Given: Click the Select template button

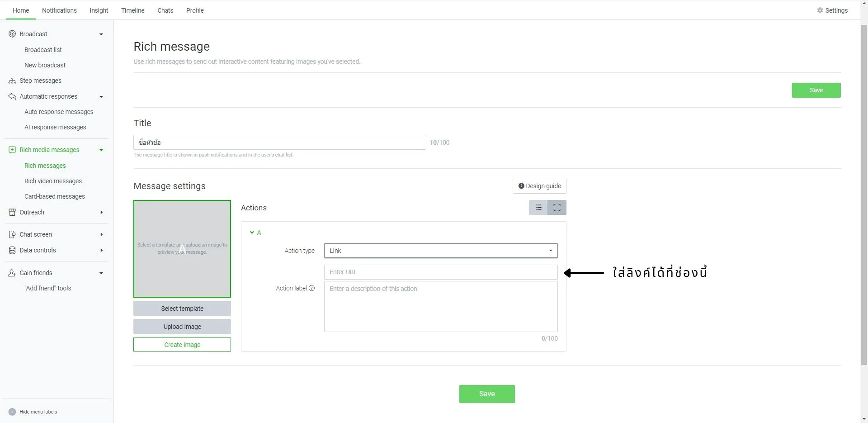Looking at the screenshot, I should coord(182,309).
